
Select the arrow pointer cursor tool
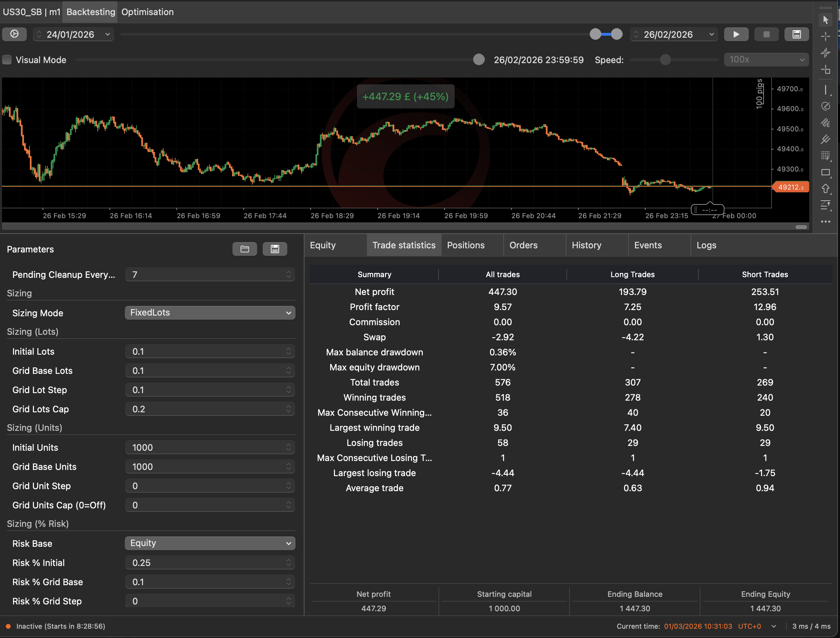point(825,20)
